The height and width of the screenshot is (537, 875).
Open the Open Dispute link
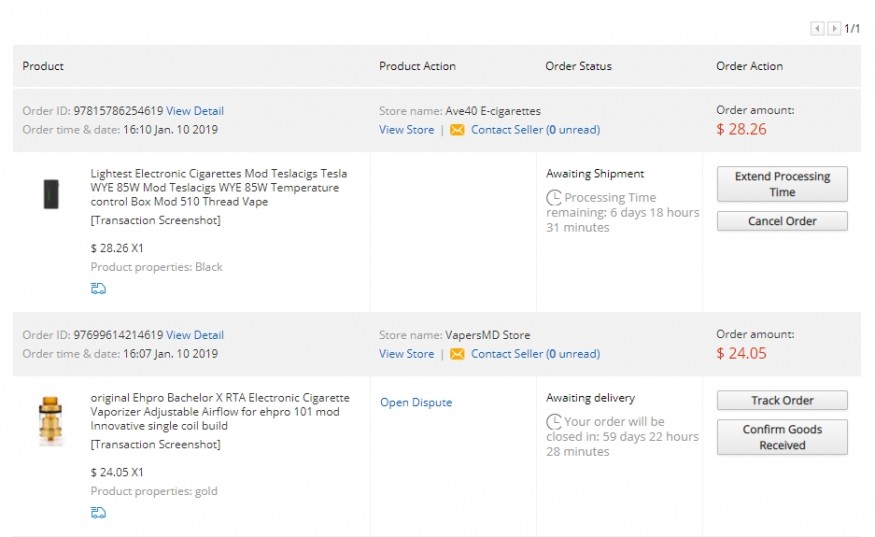[x=416, y=403]
